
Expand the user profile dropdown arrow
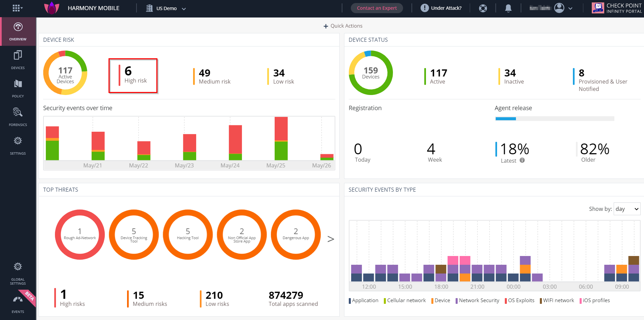pos(570,8)
